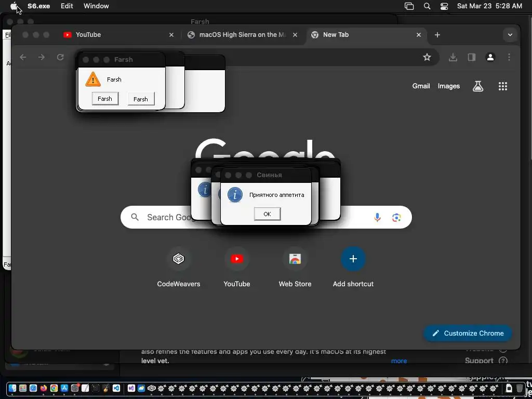Go back in Chrome
This screenshot has height=399, width=532.
pyautogui.click(x=23, y=57)
